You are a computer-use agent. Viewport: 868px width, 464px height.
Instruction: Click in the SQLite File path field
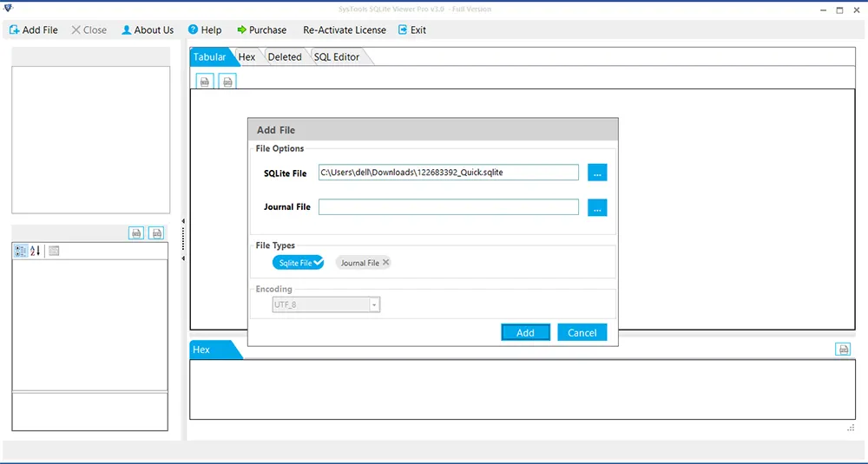[x=449, y=173]
